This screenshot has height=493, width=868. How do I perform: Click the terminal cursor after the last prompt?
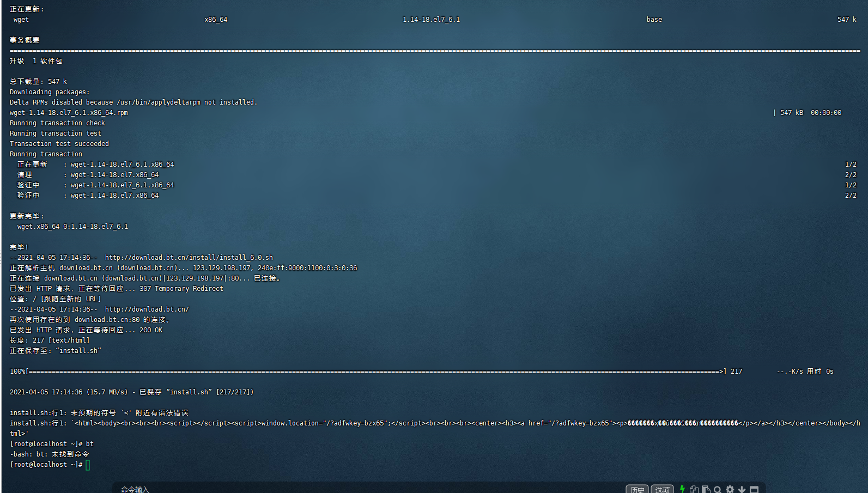(88, 465)
